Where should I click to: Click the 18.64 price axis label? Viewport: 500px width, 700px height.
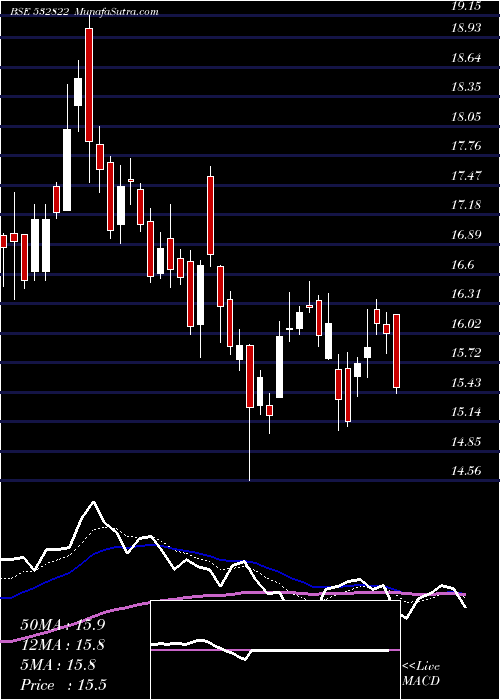pyautogui.click(x=467, y=57)
